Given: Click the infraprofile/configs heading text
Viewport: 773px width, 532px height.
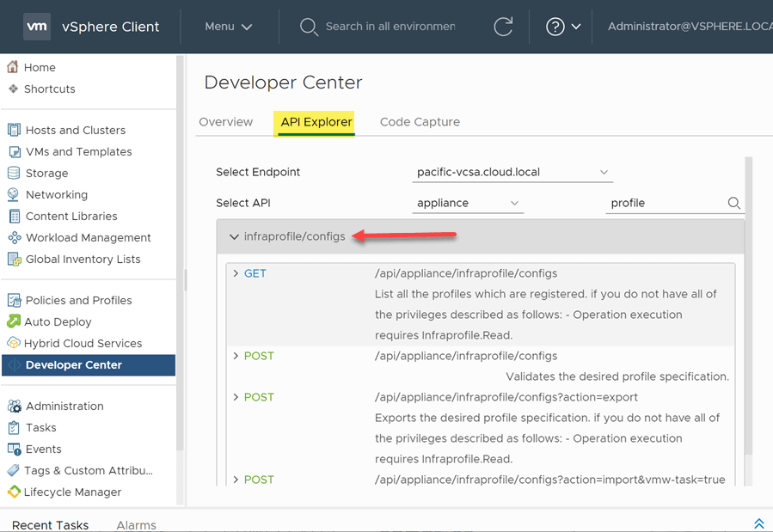Looking at the screenshot, I should pos(294,236).
